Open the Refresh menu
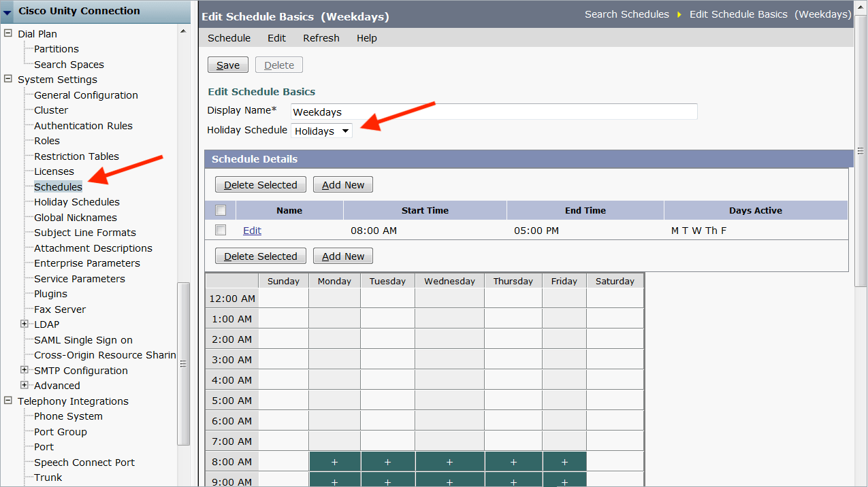The image size is (868, 487). [321, 38]
